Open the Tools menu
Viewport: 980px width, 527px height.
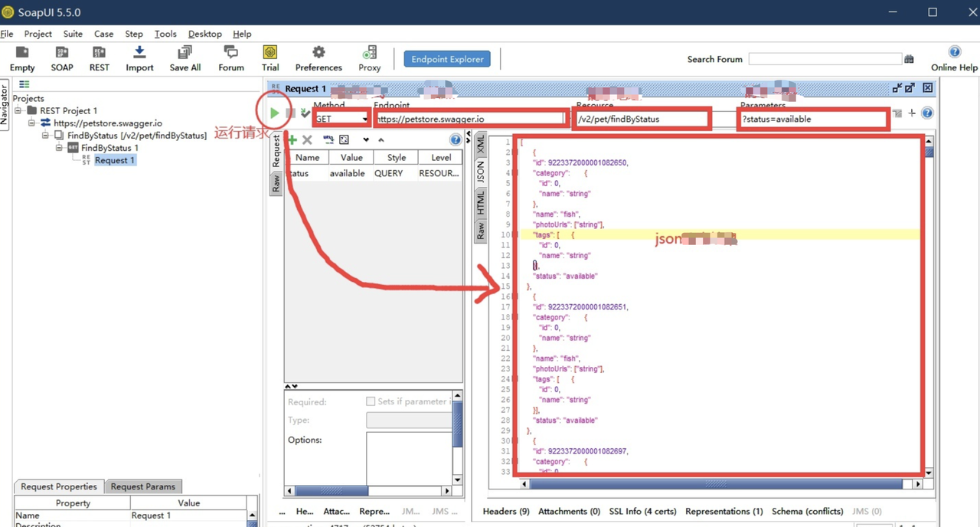[165, 34]
